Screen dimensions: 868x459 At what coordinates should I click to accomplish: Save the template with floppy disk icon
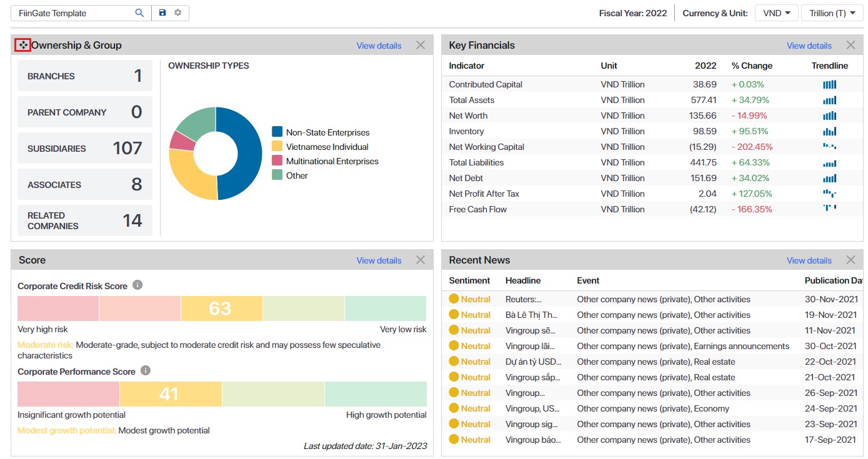[162, 13]
